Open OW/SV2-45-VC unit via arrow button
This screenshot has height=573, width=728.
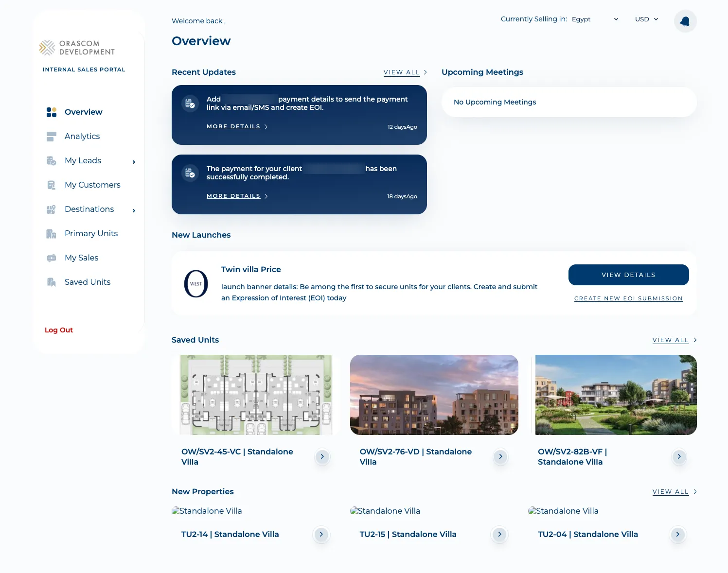[x=322, y=456]
